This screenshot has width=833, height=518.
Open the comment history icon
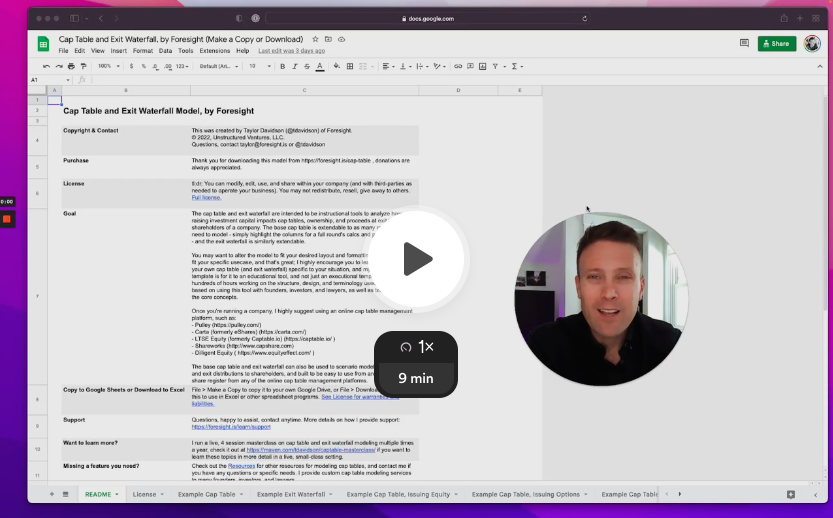click(x=744, y=43)
